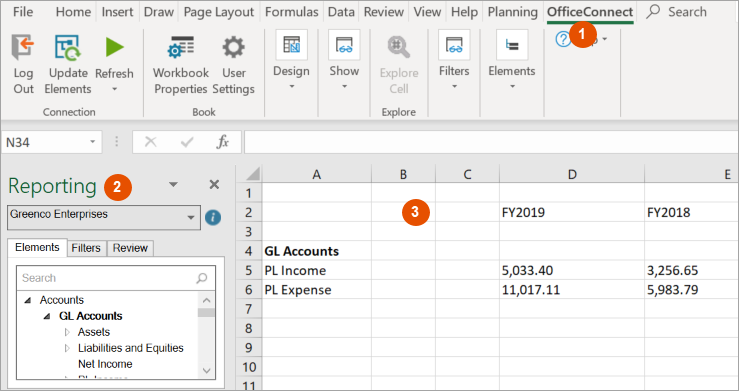Collapse the Accounts tree node

28,300
